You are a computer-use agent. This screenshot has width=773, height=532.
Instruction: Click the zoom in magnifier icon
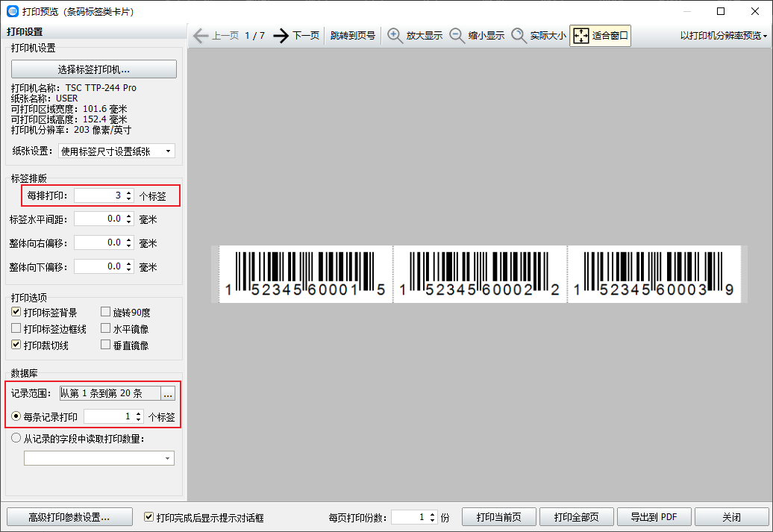395,36
